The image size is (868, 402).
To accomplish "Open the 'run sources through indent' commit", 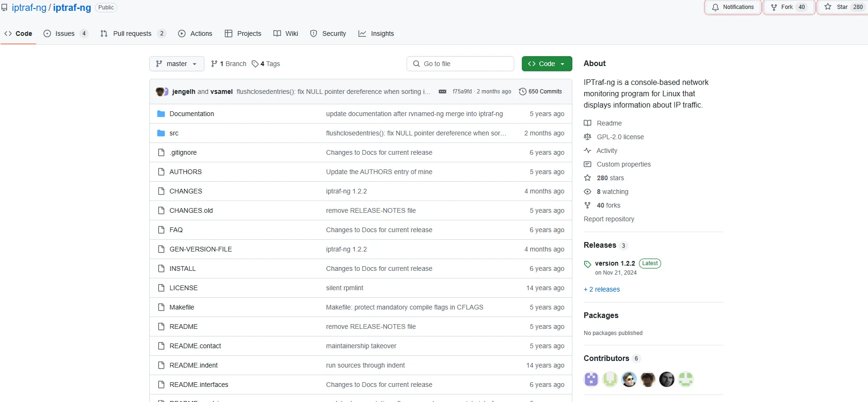I will point(366,365).
